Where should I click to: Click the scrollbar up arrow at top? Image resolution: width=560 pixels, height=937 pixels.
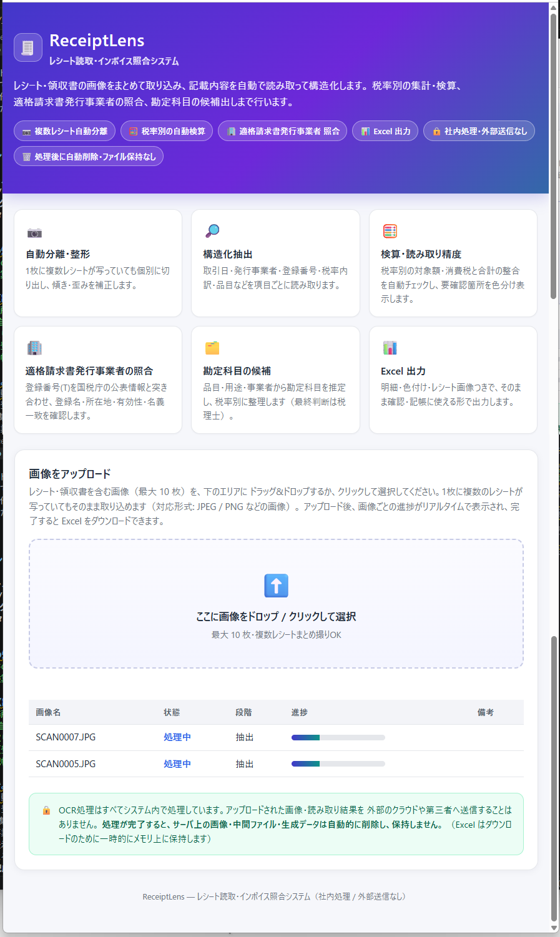(554, 7)
